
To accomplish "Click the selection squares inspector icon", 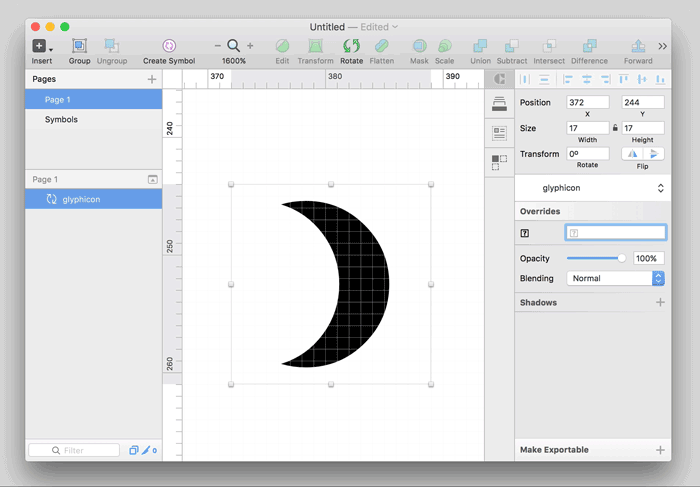I will point(499,162).
